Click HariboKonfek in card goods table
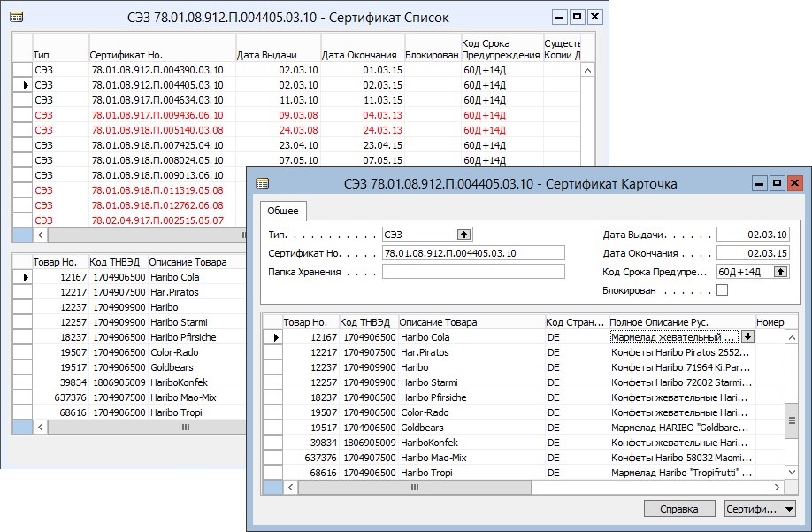 coord(429,443)
